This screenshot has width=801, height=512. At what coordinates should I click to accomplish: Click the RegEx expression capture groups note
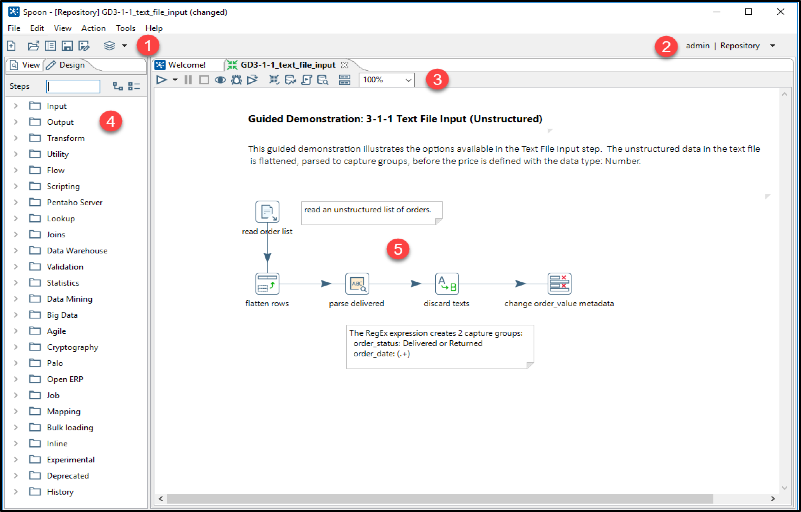[440, 347]
